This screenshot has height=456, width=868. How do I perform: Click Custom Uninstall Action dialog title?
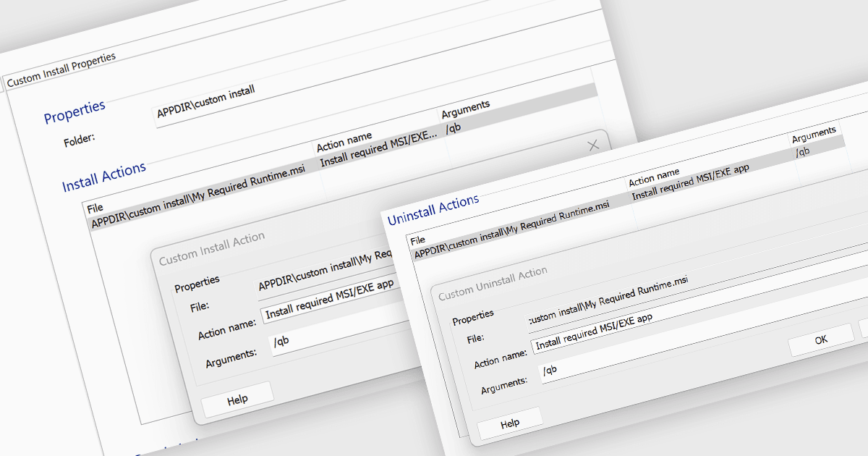click(x=493, y=284)
